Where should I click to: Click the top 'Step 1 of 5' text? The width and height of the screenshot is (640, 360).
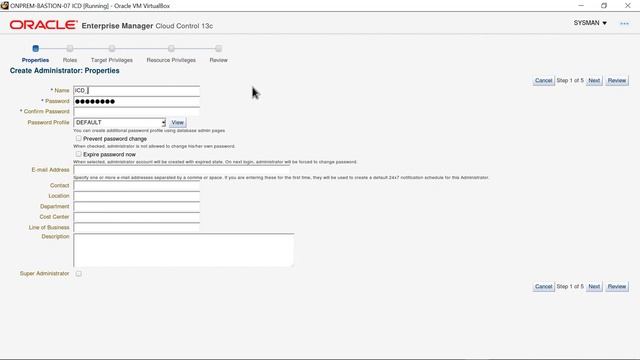(x=570, y=80)
